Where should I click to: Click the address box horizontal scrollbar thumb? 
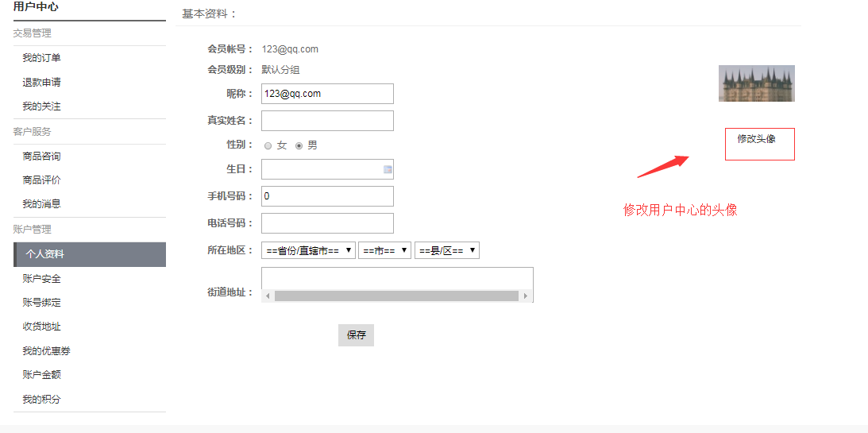click(x=396, y=296)
